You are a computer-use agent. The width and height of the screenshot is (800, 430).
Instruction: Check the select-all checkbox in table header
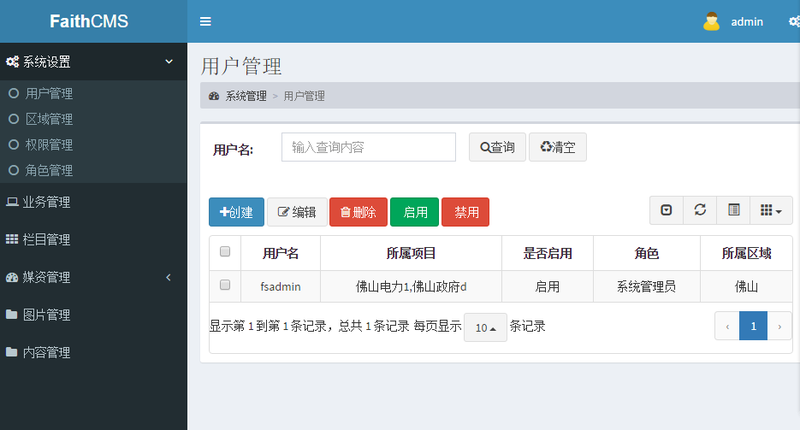point(225,251)
